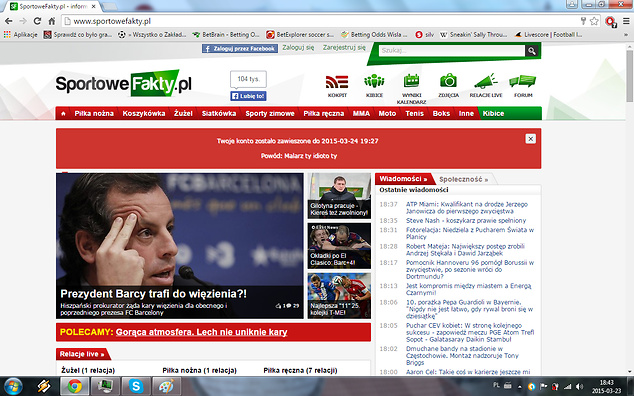Click the Szukaj search input field

[x=452, y=51]
